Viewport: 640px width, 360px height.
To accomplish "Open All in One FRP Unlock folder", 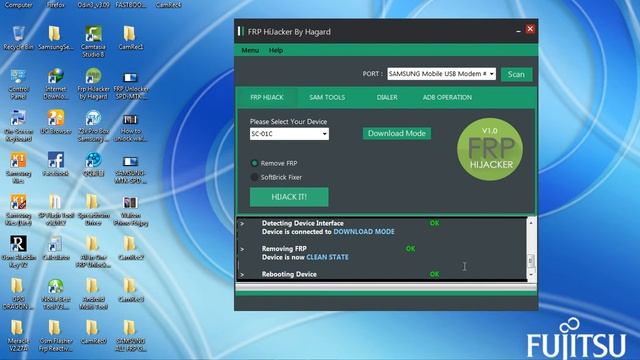I will (93, 252).
